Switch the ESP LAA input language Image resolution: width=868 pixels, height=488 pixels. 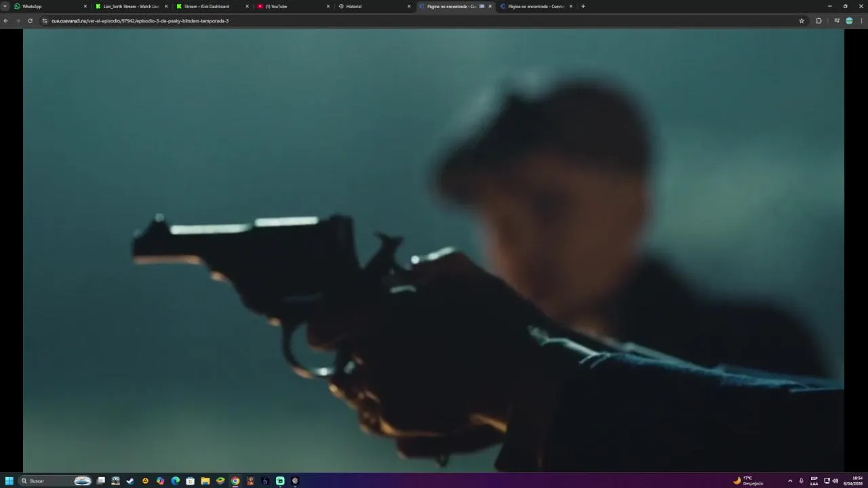[814, 481]
